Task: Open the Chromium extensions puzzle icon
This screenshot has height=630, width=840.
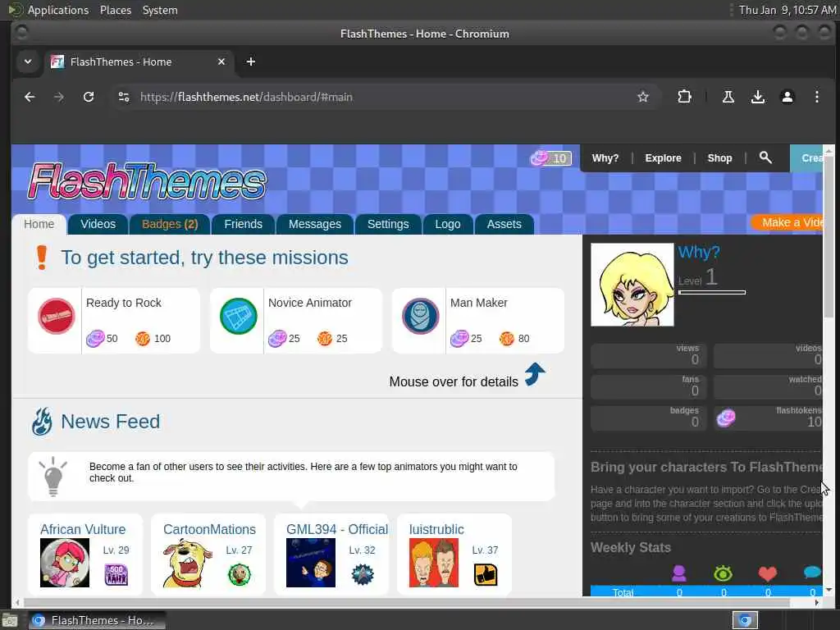Action: point(684,97)
